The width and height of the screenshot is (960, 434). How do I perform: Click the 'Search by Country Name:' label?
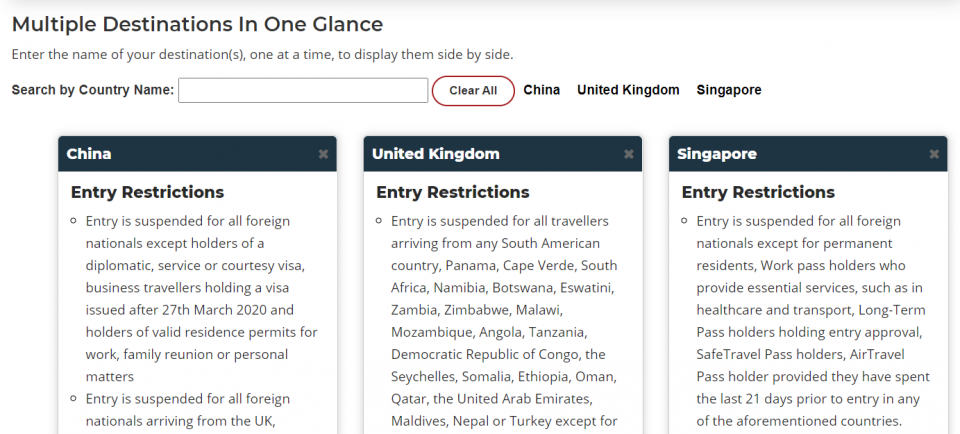coord(93,90)
